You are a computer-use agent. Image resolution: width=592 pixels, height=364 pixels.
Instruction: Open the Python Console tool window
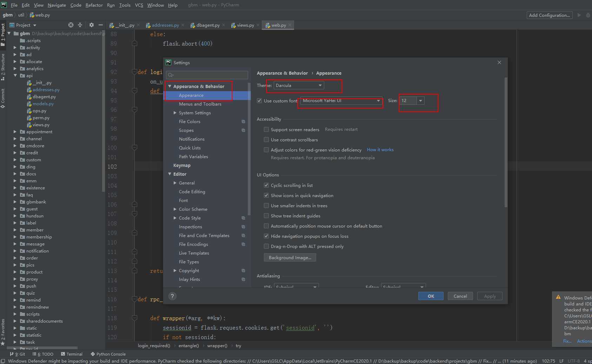tap(108, 354)
